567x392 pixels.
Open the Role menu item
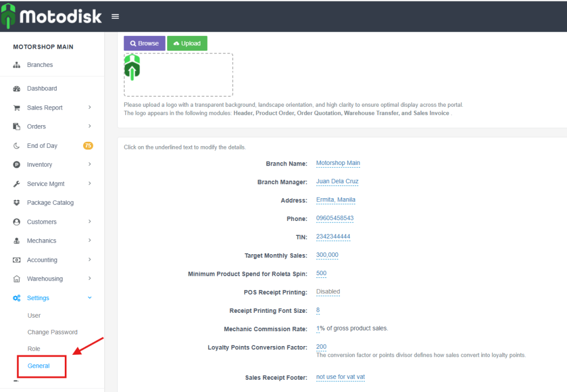pos(34,349)
